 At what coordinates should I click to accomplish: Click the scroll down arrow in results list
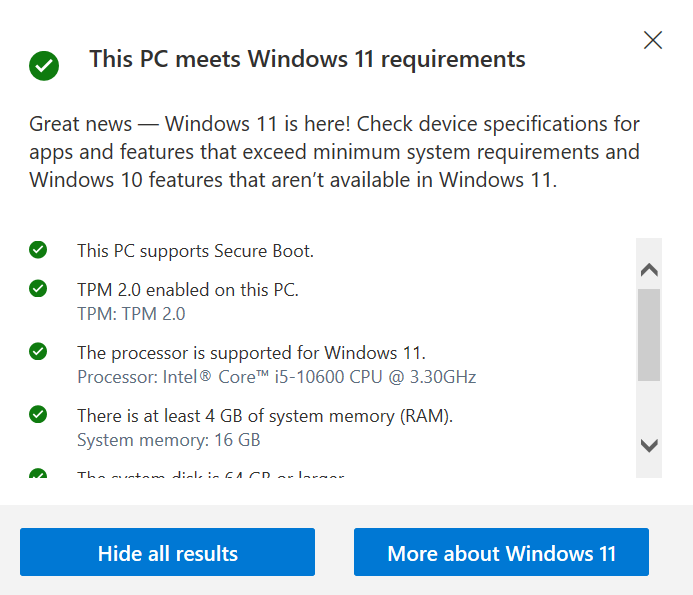(x=649, y=446)
